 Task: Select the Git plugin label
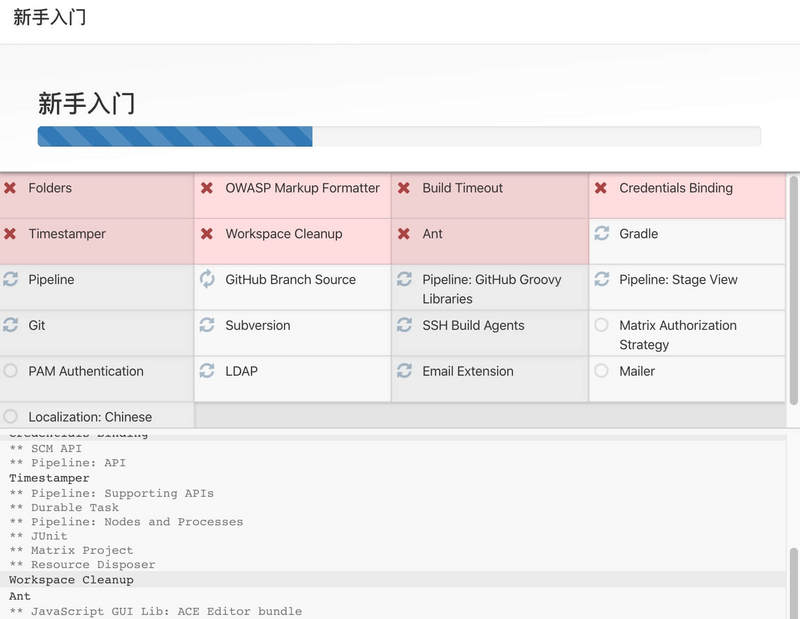pyautogui.click(x=37, y=325)
